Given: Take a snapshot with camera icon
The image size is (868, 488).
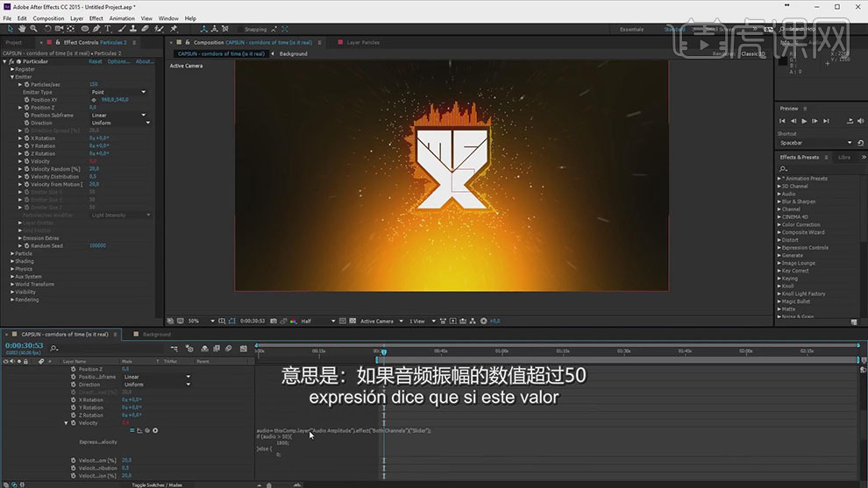Looking at the screenshot, I should 274,321.
